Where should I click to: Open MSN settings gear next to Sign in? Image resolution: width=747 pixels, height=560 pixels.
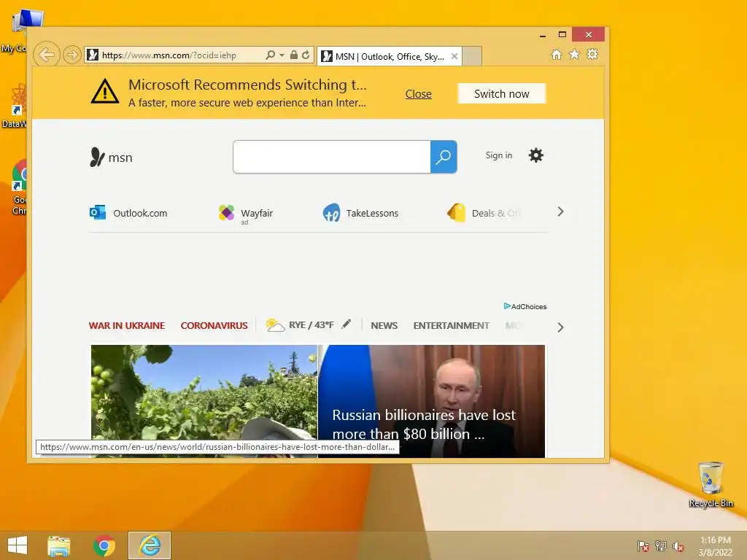[x=536, y=155]
